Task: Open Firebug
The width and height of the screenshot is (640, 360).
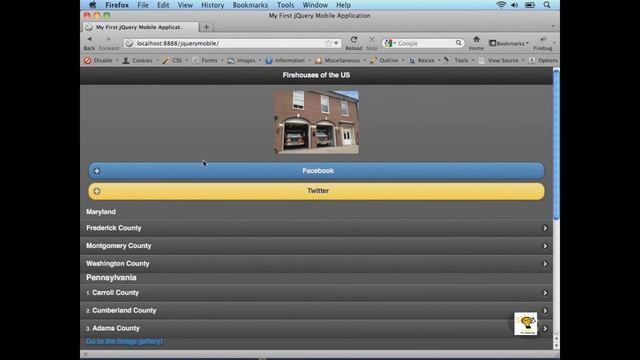Action: click(543, 43)
